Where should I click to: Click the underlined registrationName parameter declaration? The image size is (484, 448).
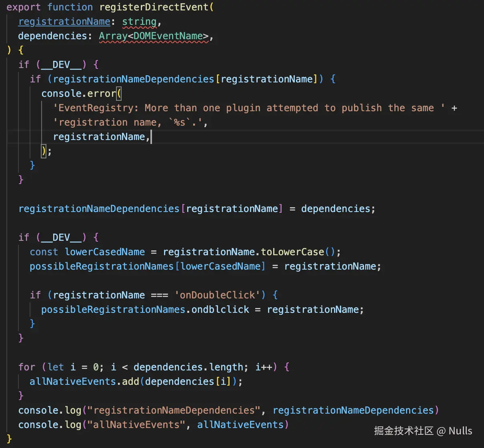64,22
